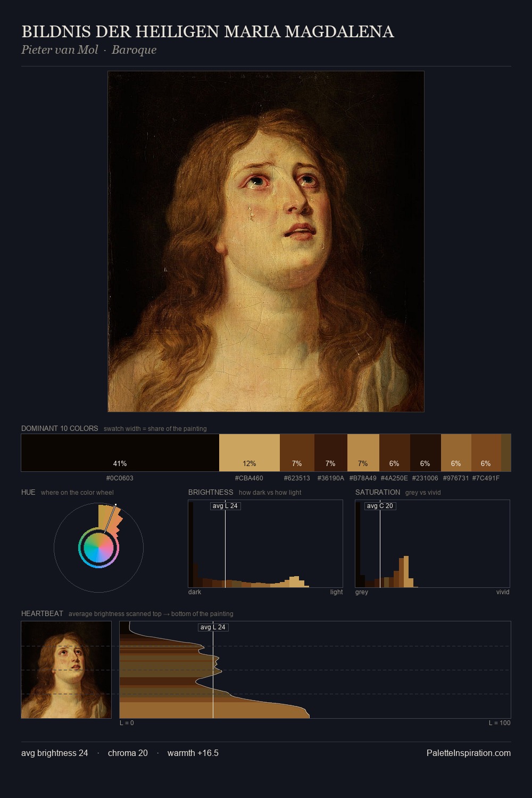This screenshot has width=532, height=798.
Task: Pick the #623513 brown swatch
Action: point(297,453)
